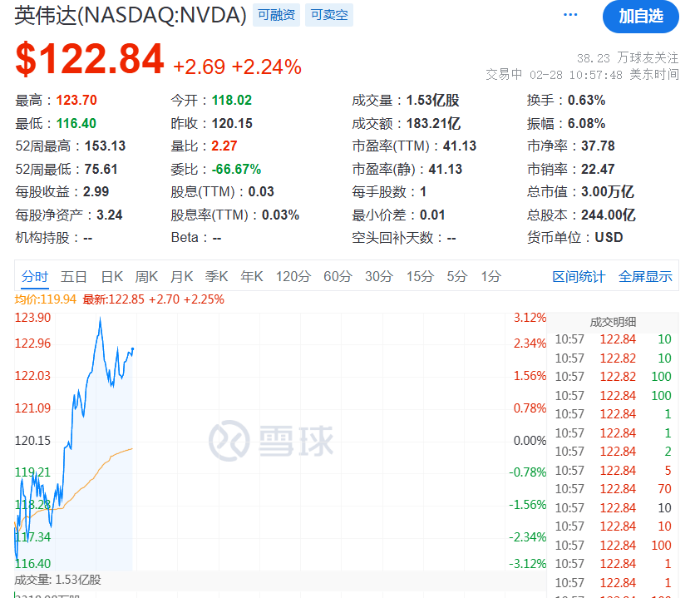Click the stock title 英伟达(NASDAQ:NVDA)
The width and height of the screenshot is (700, 598).
coord(131,16)
